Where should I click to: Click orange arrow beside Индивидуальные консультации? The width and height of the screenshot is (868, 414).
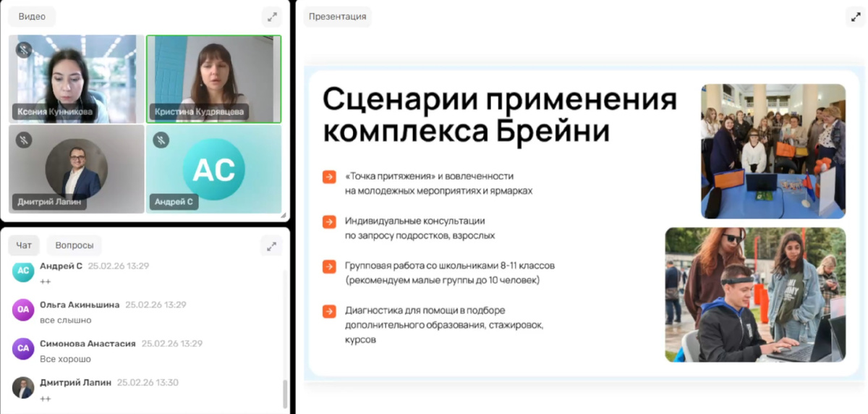click(x=329, y=221)
